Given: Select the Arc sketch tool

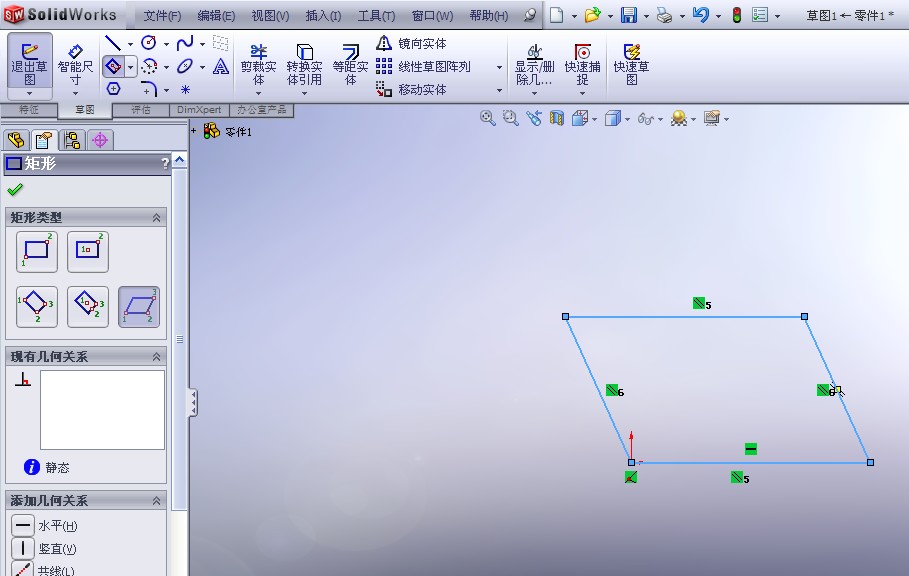Looking at the screenshot, I should tap(149, 67).
